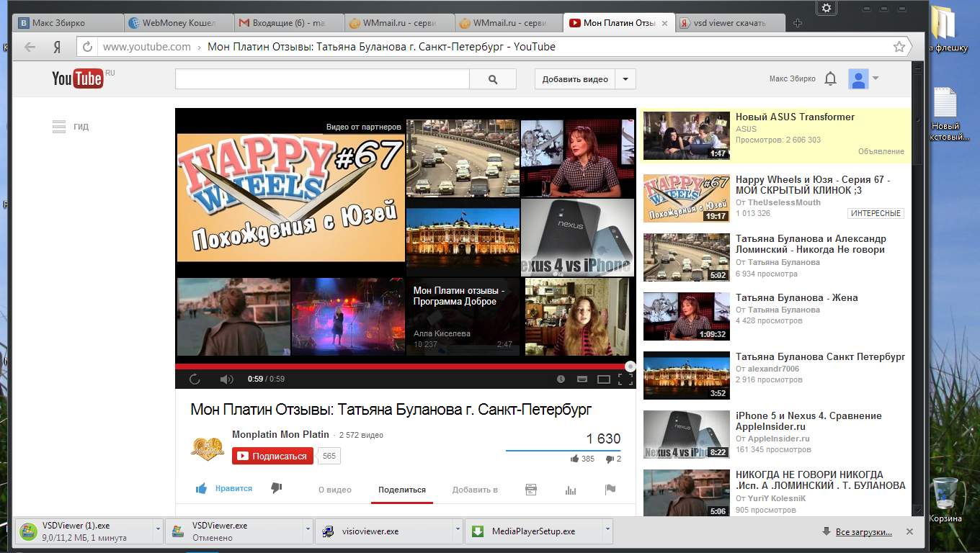Open the Nexus 4 vs iPhone tile in the player

tap(577, 238)
